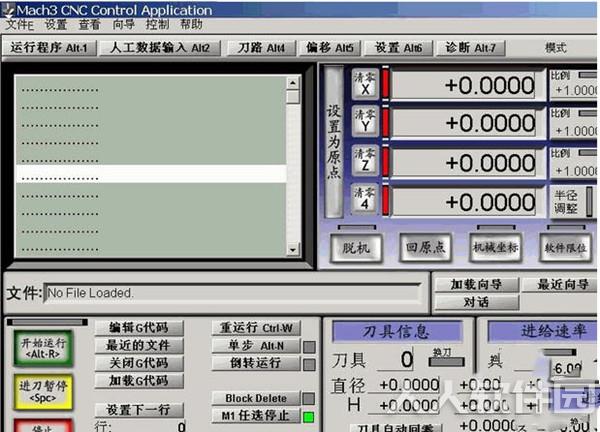Viewport: 600px width, 432px height.
Task: Start the program with 开始运行 Alt-R
Action: point(43,348)
